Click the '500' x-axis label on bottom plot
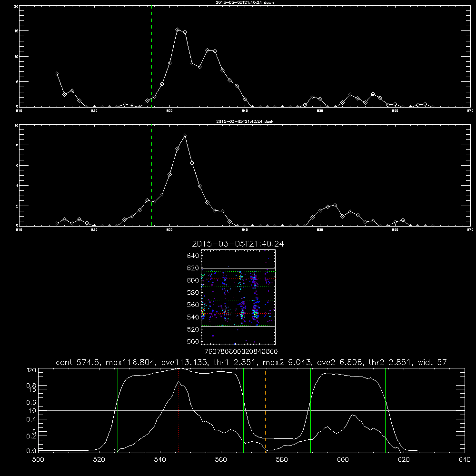Viewport: 476px width, 476px height. [38, 459]
